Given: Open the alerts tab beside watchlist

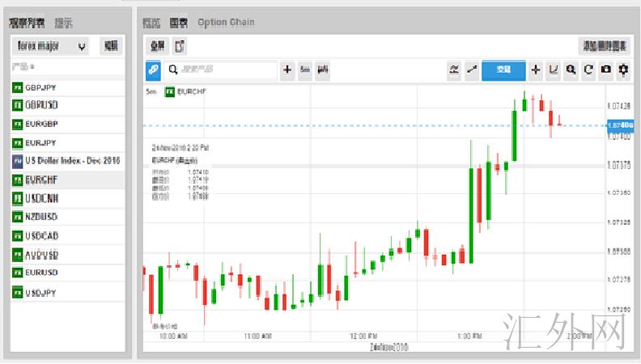Looking at the screenshot, I should tap(64, 23).
